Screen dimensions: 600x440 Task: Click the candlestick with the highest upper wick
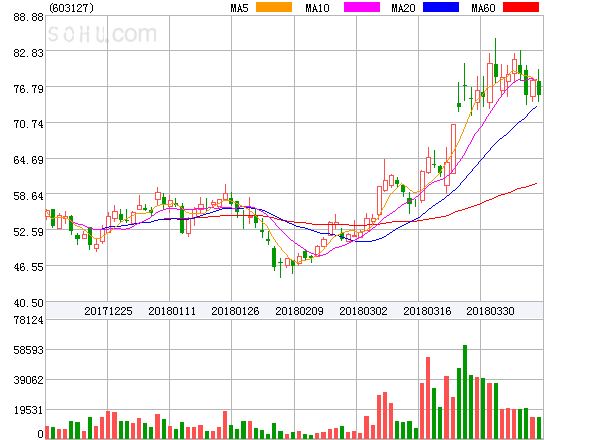tap(496, 59)
